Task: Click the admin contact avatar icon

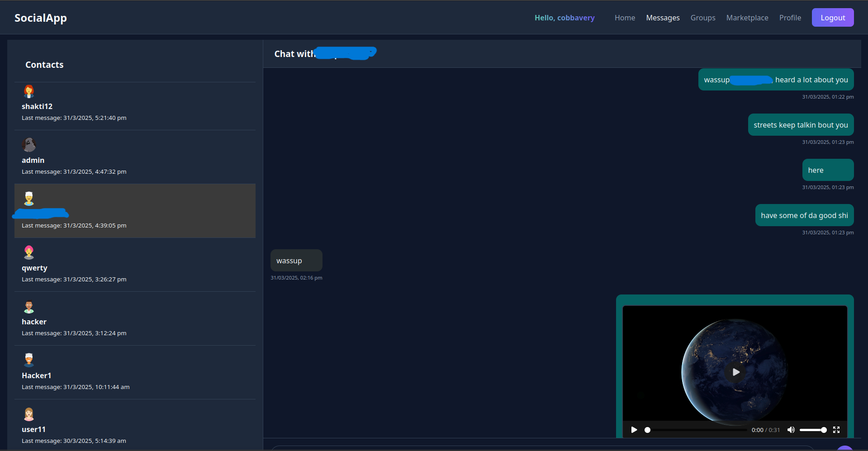Action: point(29,145)
